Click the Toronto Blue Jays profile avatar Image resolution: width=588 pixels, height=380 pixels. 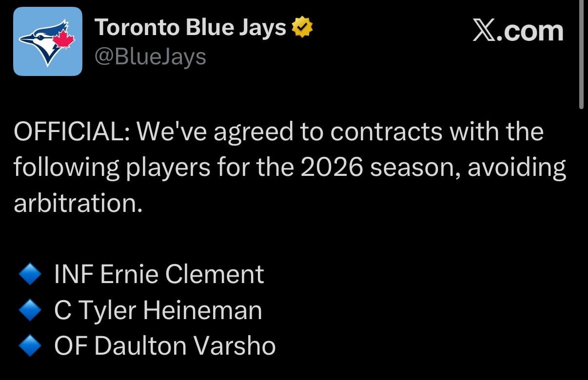(x=47, y=40)
